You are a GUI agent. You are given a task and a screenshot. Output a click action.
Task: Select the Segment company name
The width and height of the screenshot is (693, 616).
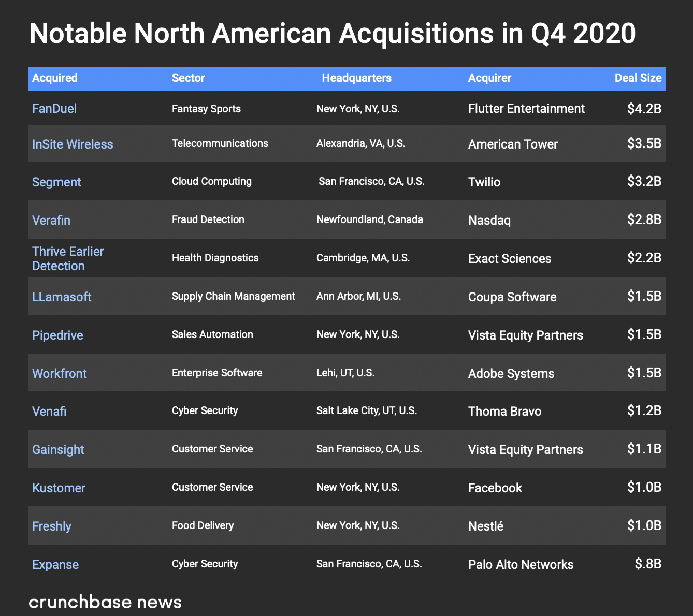(56, 182)
